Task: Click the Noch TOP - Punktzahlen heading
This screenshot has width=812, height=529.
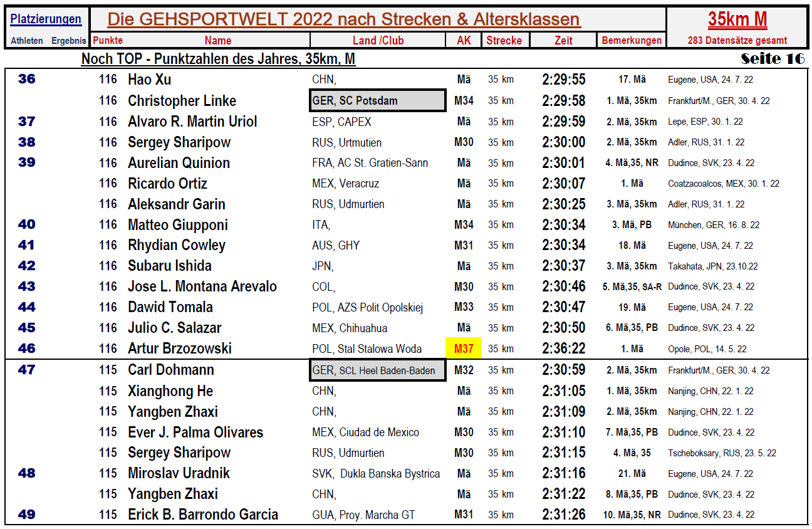Action: [219, 60]
